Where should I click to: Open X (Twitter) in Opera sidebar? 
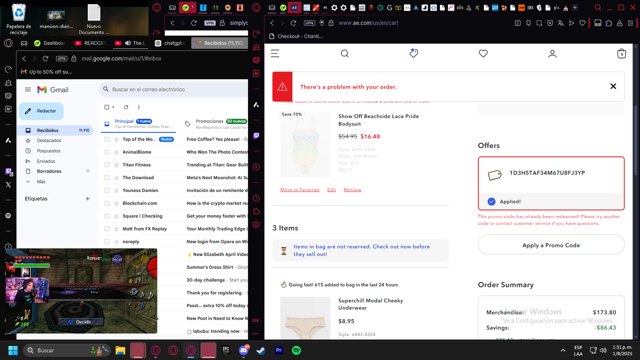pyautogui.click(x=8, y=184)
